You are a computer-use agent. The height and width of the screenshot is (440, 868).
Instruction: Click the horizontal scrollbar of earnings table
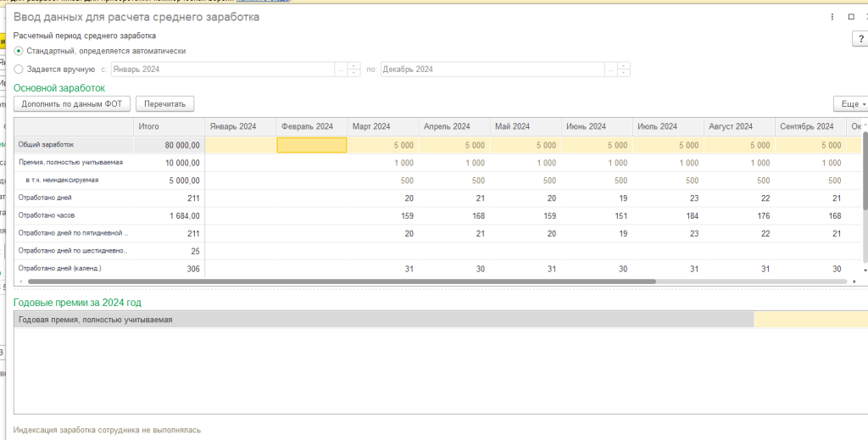pos(342,281)
